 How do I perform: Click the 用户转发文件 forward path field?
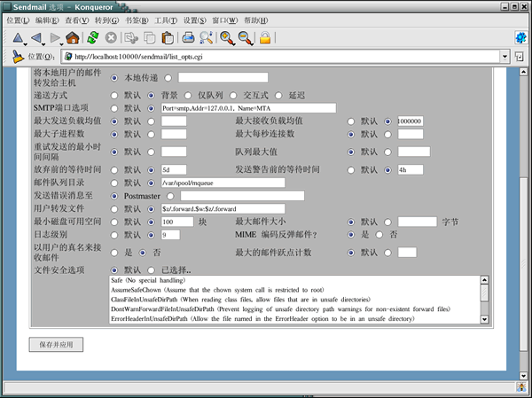tap(223, 208)
